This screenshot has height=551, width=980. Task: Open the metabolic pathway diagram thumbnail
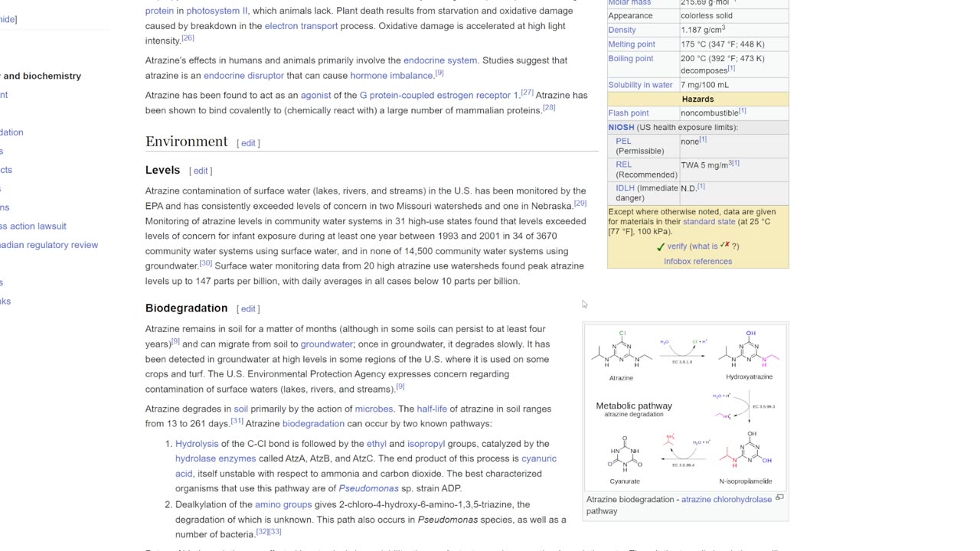(x=685, y=407)
